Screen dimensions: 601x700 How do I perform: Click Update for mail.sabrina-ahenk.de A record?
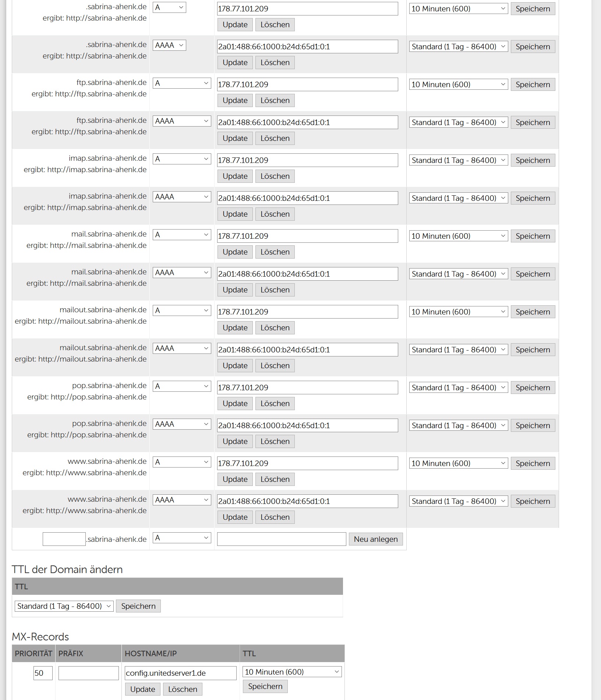tap(235, 252)
